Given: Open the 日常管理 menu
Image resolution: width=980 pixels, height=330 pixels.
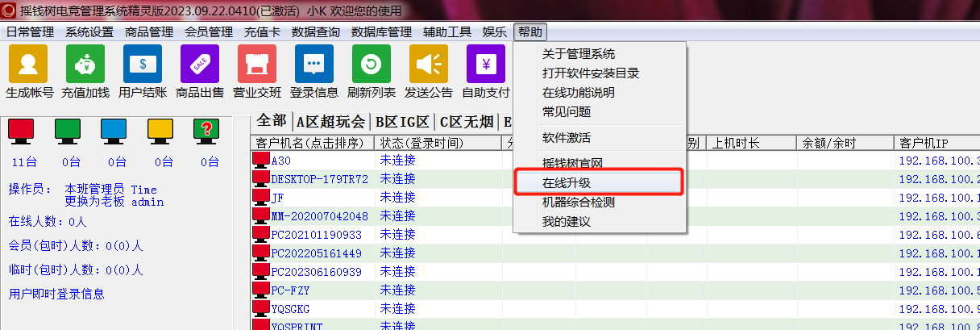Looking at the screenshot, I should pos(30,32).
